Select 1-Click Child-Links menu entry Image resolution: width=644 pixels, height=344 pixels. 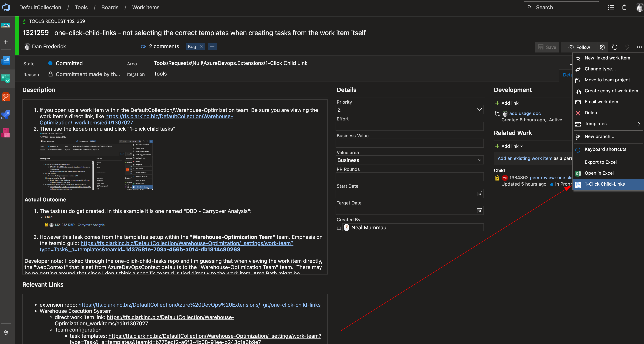tap(605, 184)
